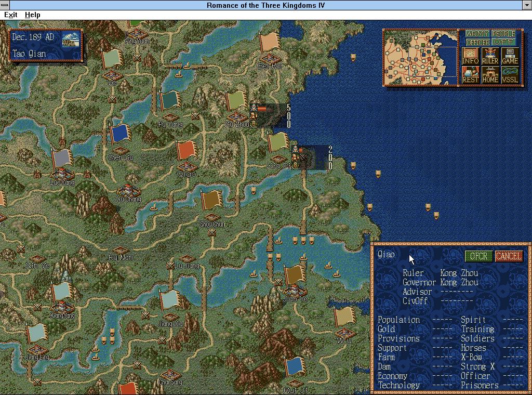This screenshot has height=395, width=532.
Task: Select the Chen Liu city icon
Action: click(121, 151)
